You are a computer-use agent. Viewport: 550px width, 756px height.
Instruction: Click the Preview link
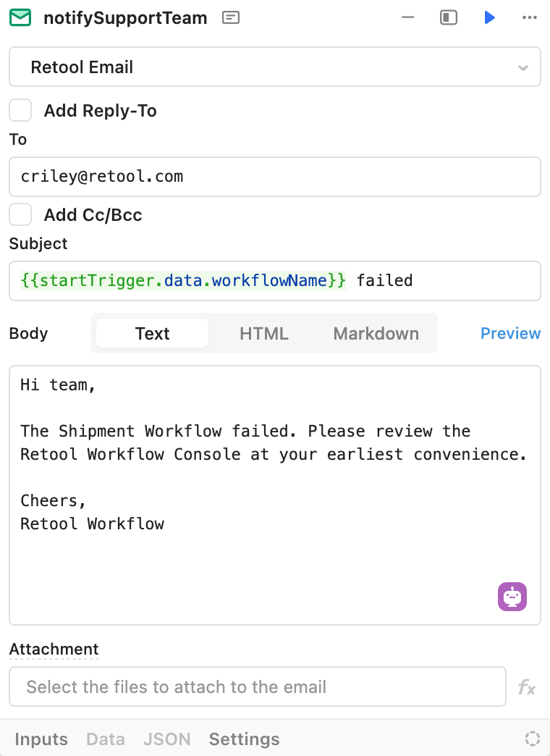510,333
